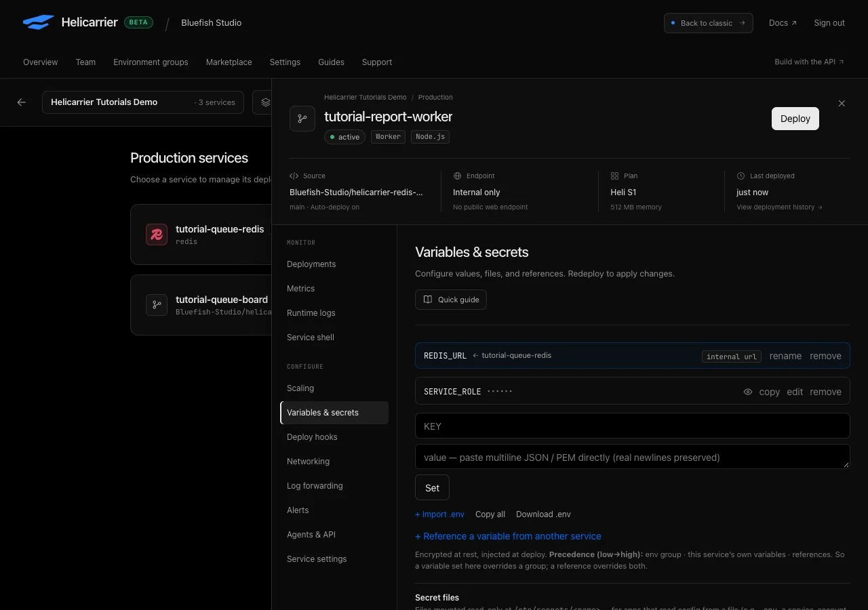Click Sign out
The width and height of the screenshot is (868, 610).
(x=829, y=23)
